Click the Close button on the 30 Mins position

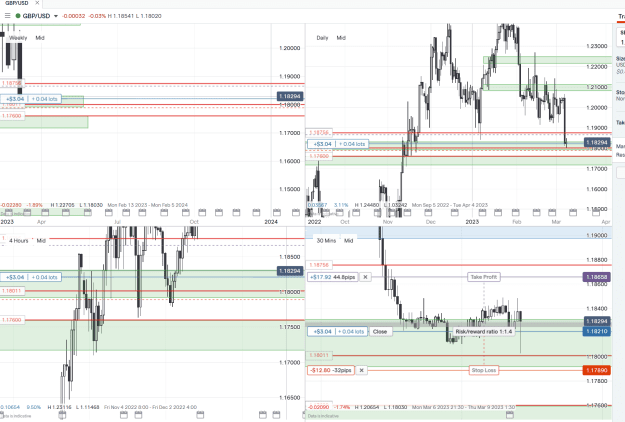[x=380, y=332]
